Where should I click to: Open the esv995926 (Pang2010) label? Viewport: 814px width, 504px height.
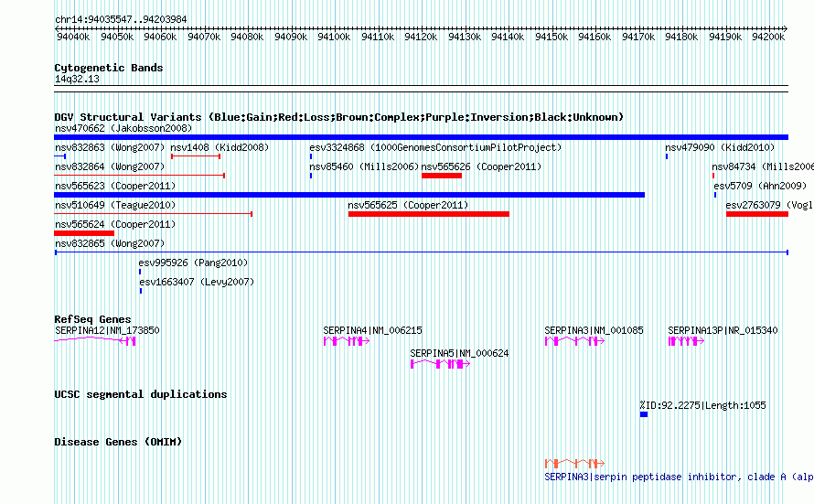pos(193,263)
